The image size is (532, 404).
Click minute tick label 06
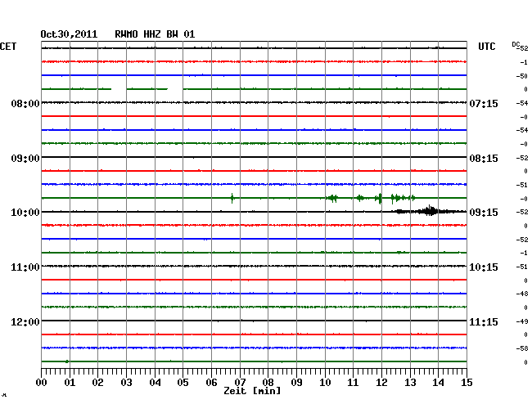click(x=211, y=382)
